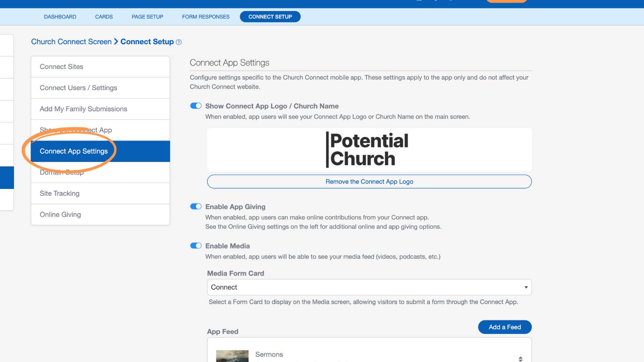Select the Connect Setup tab
644x362 pixels.
click(270, 17)
